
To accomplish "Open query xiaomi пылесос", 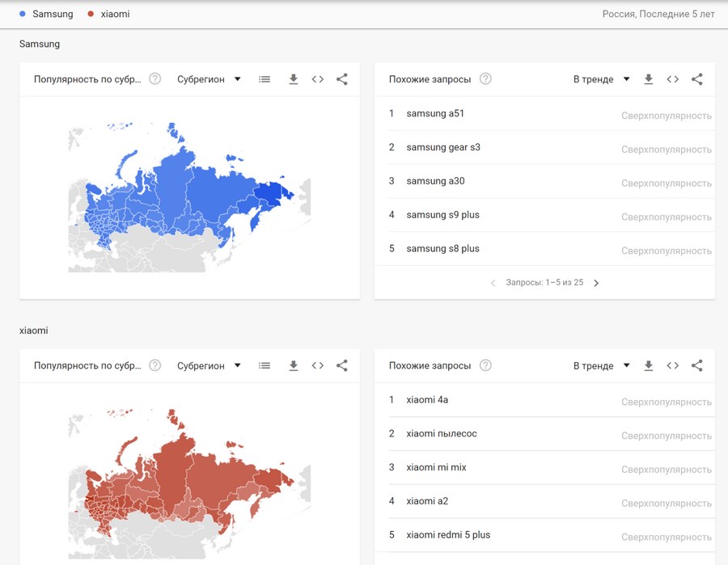I will pos(442,433).
